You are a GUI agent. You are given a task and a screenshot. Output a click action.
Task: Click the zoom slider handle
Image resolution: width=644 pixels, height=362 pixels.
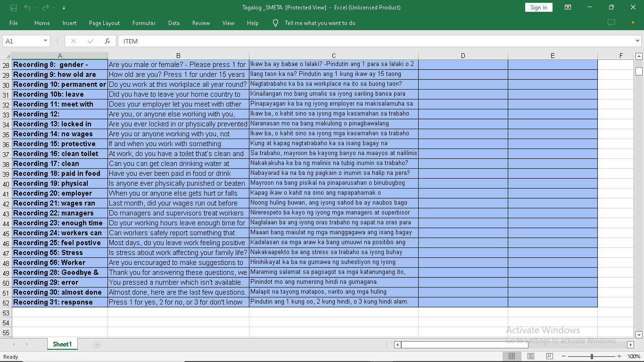pyautogui.click(x=592, y=356)
